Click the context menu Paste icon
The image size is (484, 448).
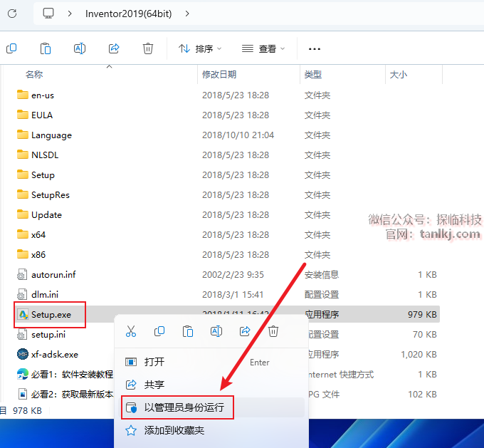click(188, 331)
